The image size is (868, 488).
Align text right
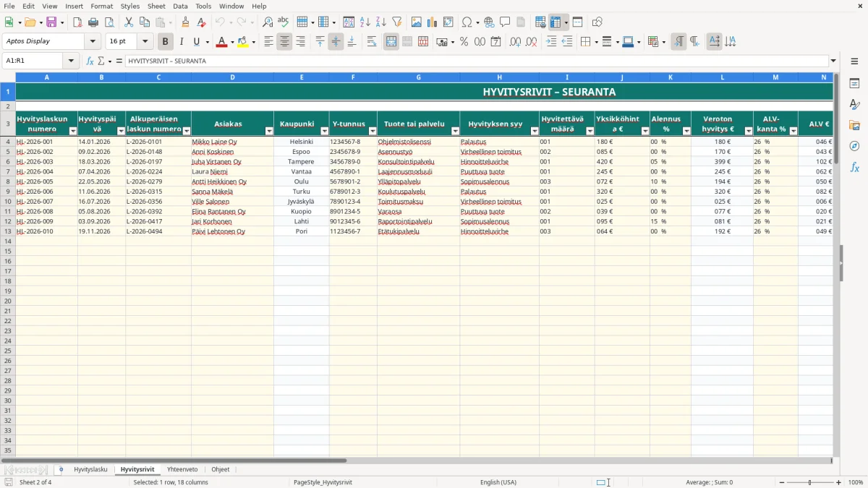tap(300, 42)
